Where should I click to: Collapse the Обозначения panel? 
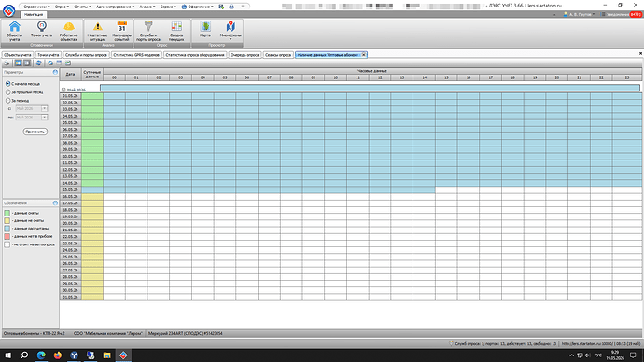[x=55, y=203]
